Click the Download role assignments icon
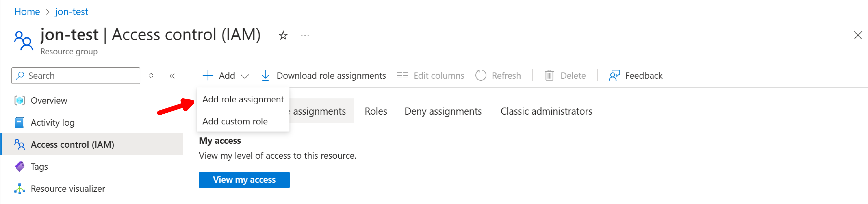This screenshot has height=204, width=868. pos(266,75)
